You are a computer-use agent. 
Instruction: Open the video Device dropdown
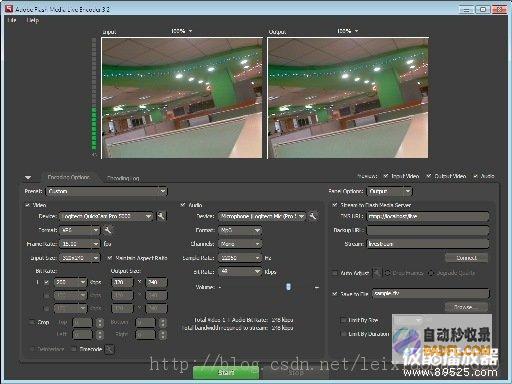pos(106,216)
